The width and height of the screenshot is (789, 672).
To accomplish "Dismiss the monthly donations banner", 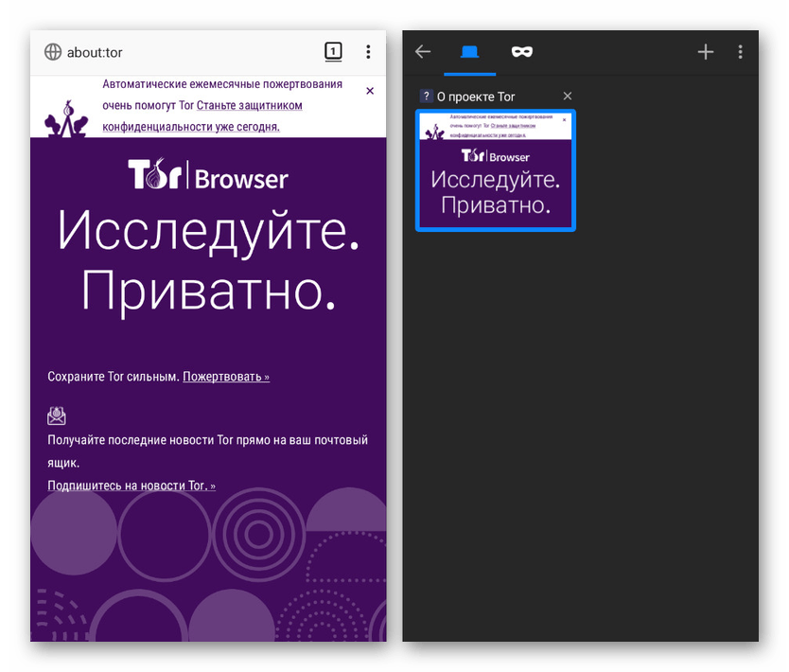I will tap(370, 91).
